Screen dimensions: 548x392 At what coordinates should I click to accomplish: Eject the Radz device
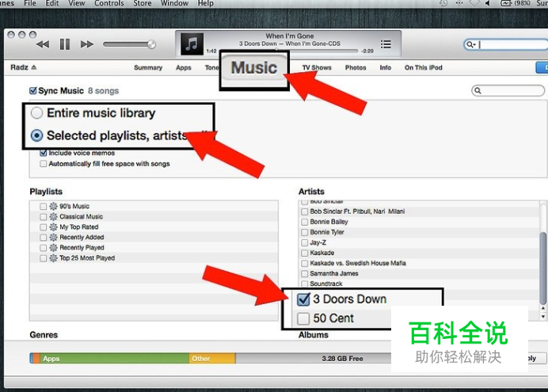tap(33, 67)
